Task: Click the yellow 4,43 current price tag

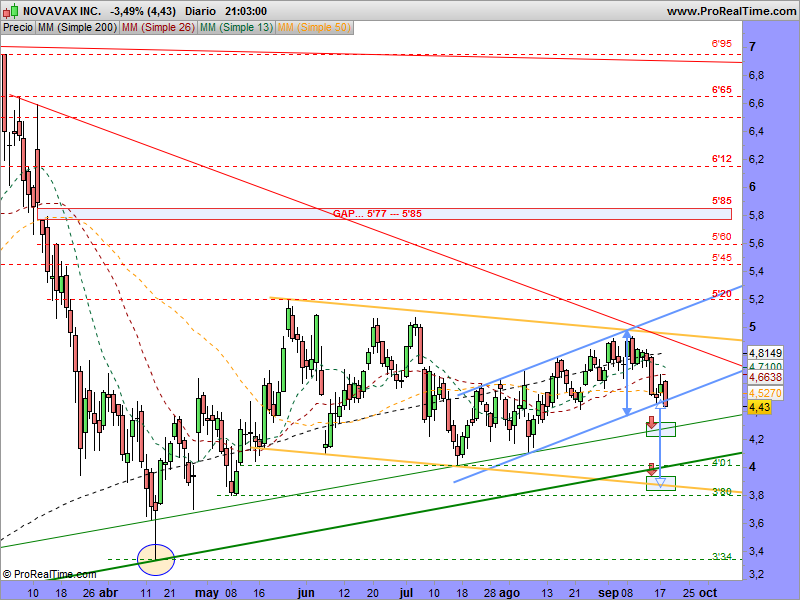Action: pos(759,407)
